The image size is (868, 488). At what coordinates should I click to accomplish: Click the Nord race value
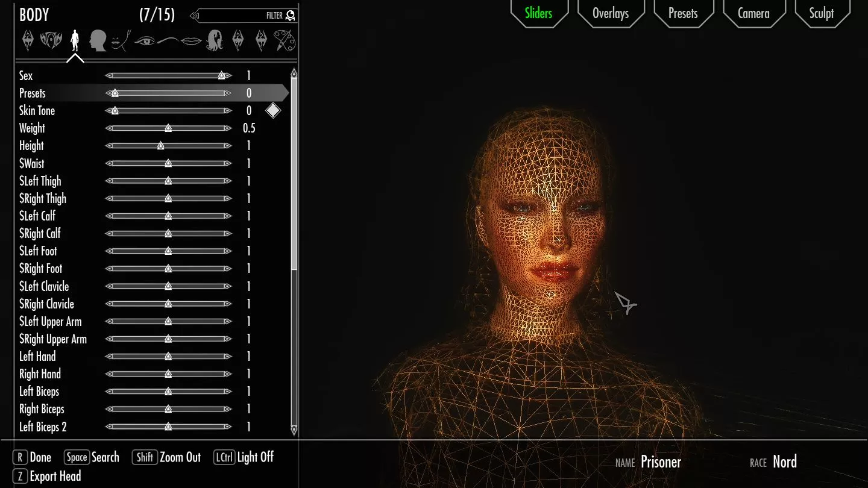(785, 462)
